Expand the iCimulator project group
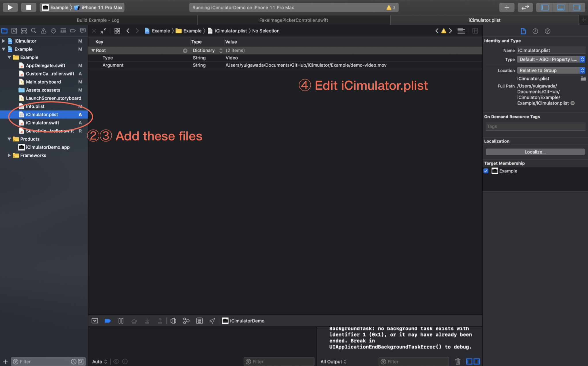 click(3, 41)
